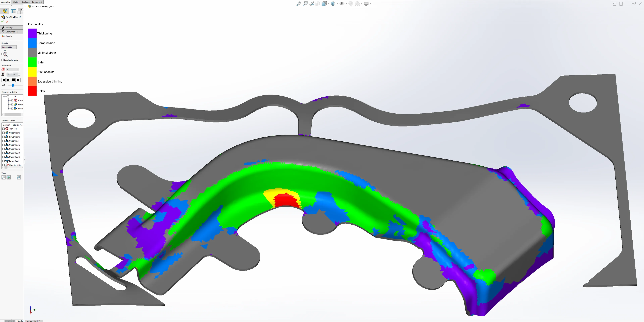Check the Lower Pad forces checkbox
The height and width of the screenshot is (322, 644).
(4, 161)
